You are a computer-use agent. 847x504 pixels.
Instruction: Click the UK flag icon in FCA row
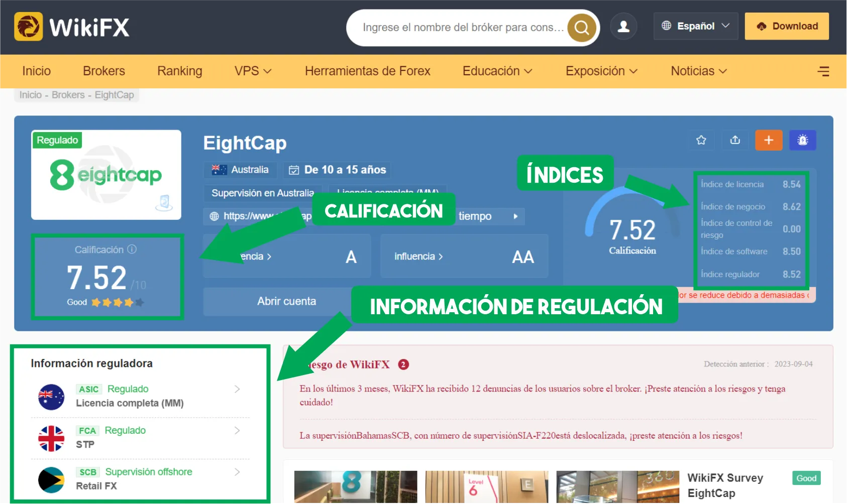(x=51, y=439)
